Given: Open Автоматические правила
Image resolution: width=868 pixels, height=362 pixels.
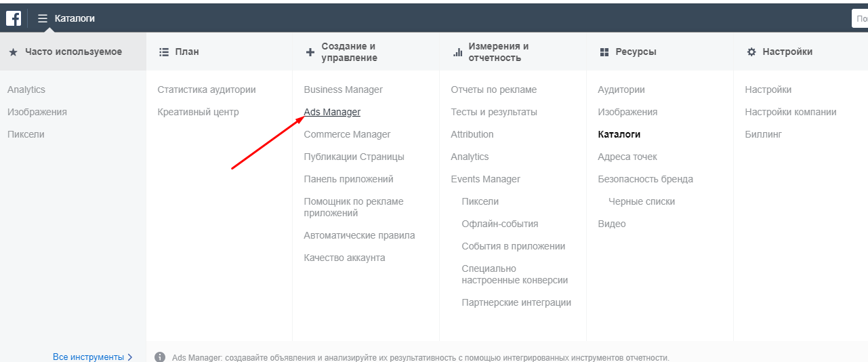Looking at the screenshot, I should pos(359,235).
